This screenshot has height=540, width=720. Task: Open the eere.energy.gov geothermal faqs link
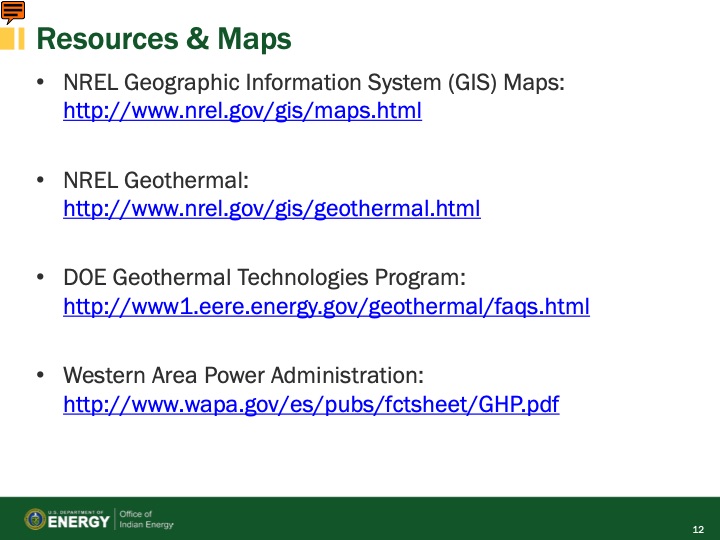click(x=326, y=307)
